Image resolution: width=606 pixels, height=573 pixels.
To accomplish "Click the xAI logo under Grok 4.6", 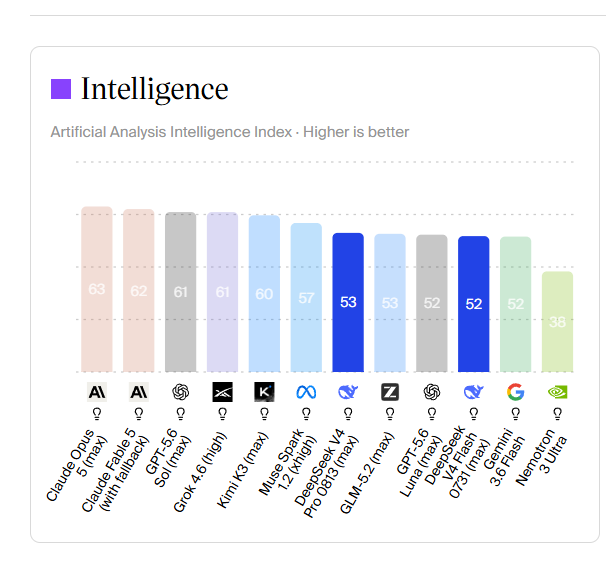I will click(223, 392).
